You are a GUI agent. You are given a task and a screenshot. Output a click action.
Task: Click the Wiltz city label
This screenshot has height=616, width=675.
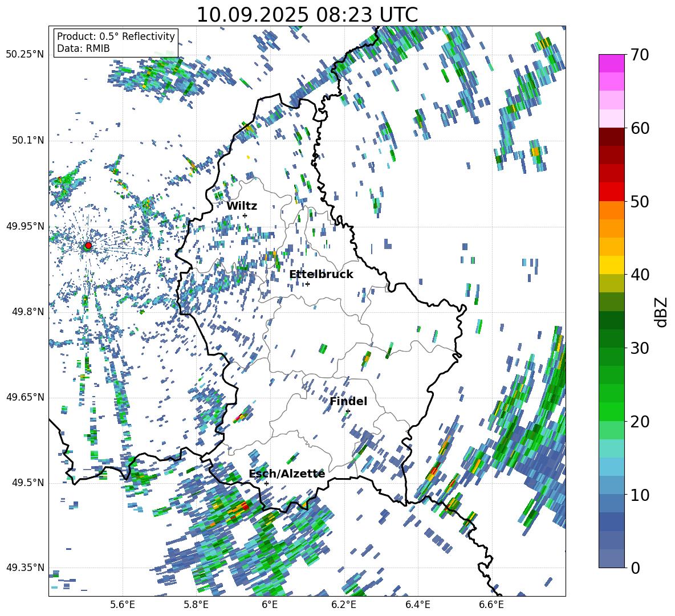(x=242, y=206)
